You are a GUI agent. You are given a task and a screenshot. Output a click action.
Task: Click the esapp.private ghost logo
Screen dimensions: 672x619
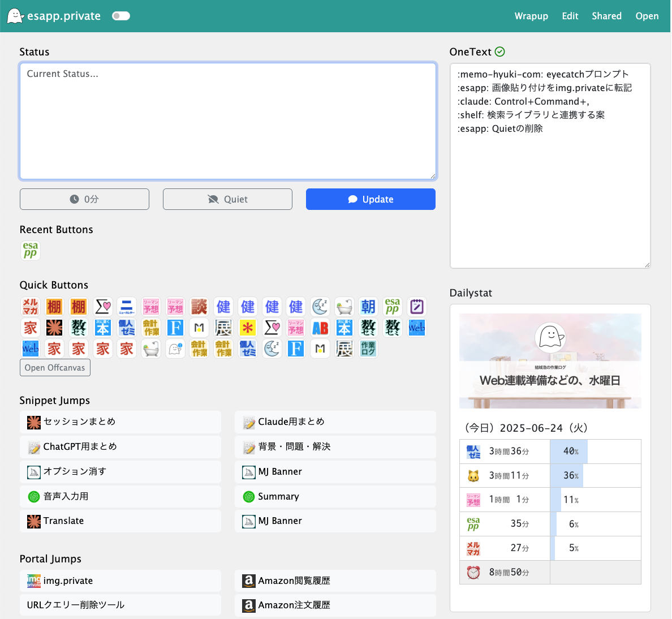click(15, 16)
